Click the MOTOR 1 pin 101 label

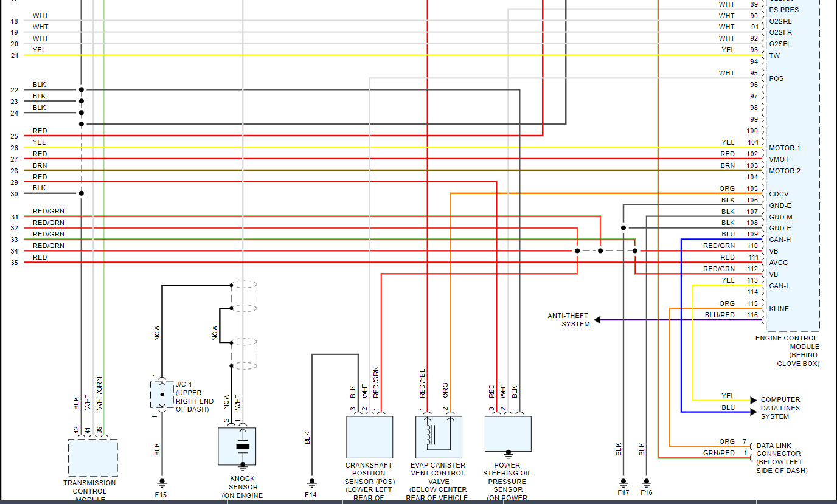point(784,148)
